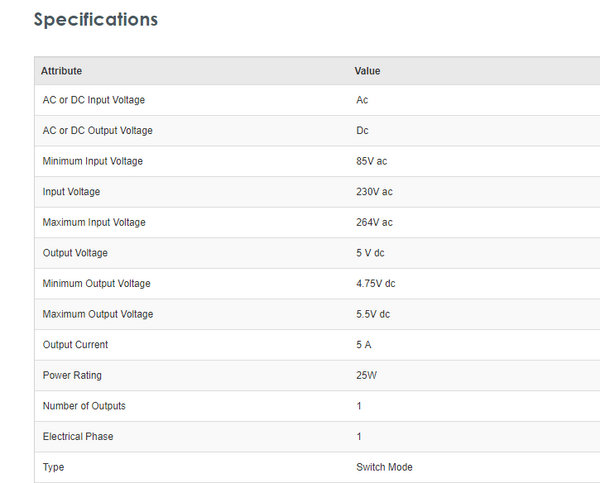
Task: Select the 230V ac value cell
Action: click(x=374, y=192)
